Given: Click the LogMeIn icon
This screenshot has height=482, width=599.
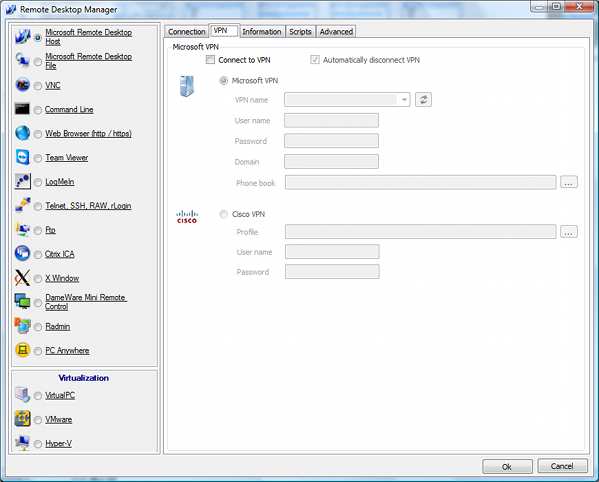Looking at the screenshot, I should [23, 181].
